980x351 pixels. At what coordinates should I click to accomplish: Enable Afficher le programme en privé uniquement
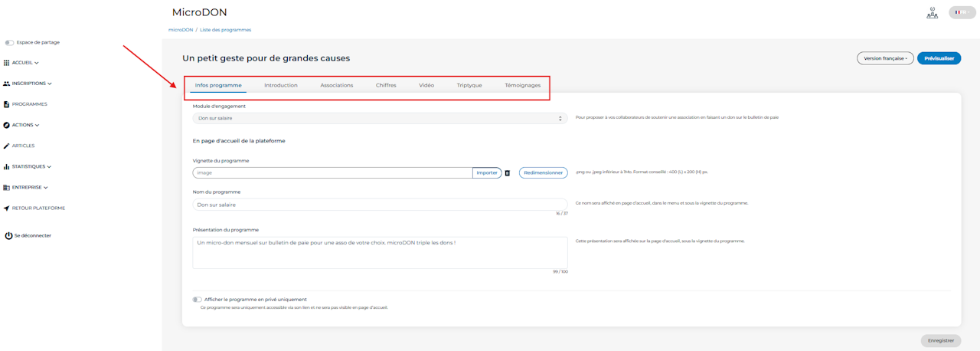[x=198, y=300]
